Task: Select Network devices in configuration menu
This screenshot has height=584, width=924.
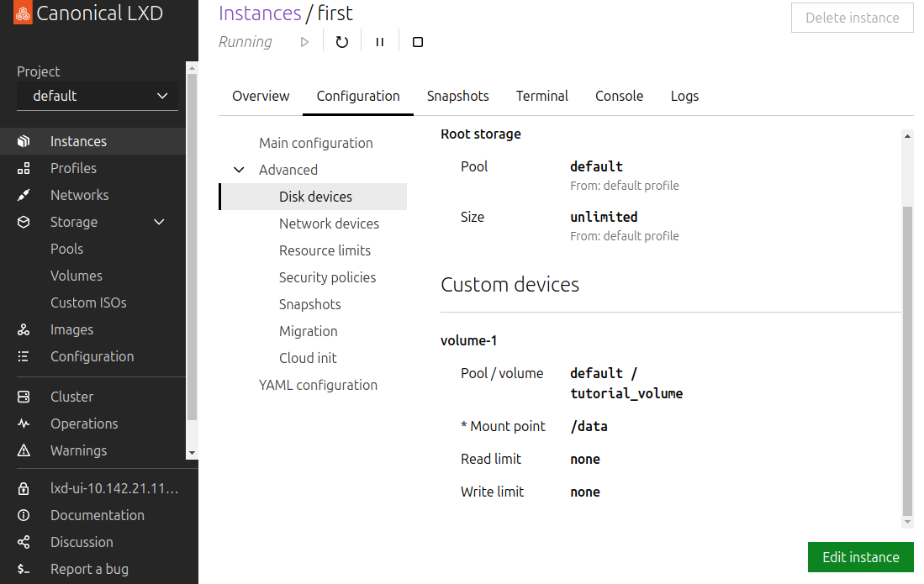Action: click(x=329, y=224)
